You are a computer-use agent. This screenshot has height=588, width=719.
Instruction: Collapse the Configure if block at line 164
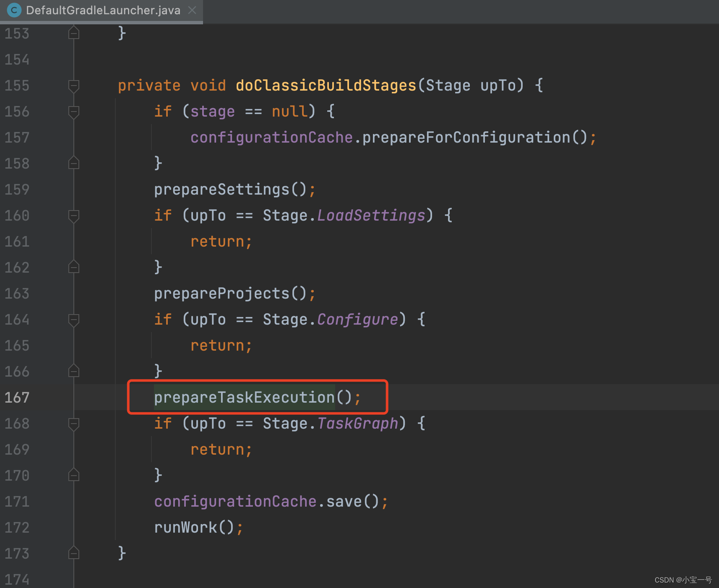coord(74,320)
